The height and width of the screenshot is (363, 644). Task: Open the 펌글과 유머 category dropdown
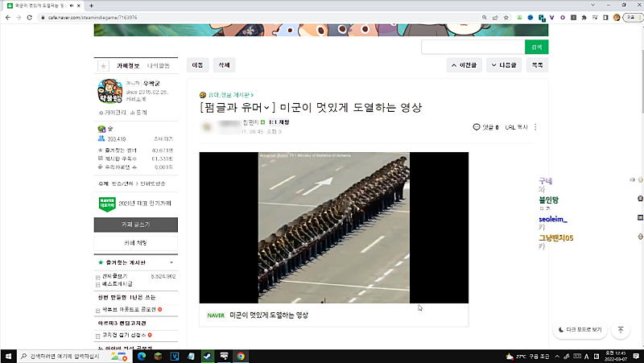(x=237, y=108)
